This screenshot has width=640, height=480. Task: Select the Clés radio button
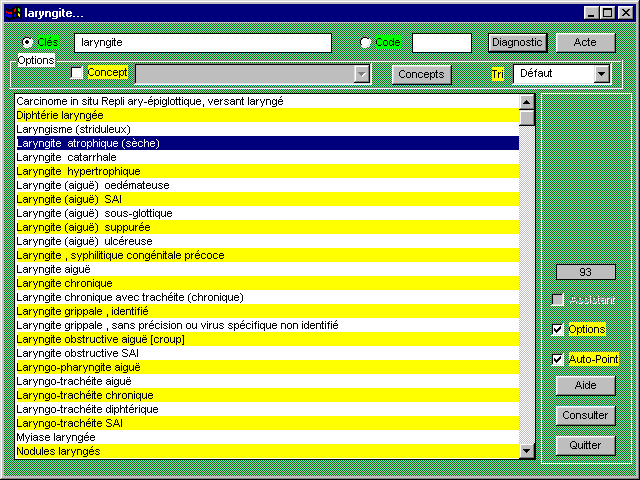click(x=27, y=42)
